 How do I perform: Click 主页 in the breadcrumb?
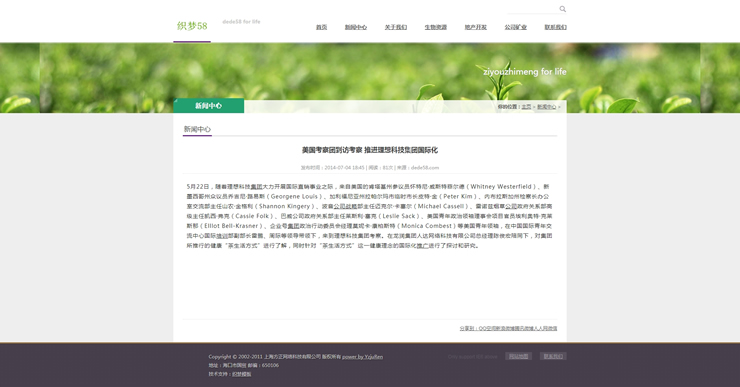(x=526, y=107)
